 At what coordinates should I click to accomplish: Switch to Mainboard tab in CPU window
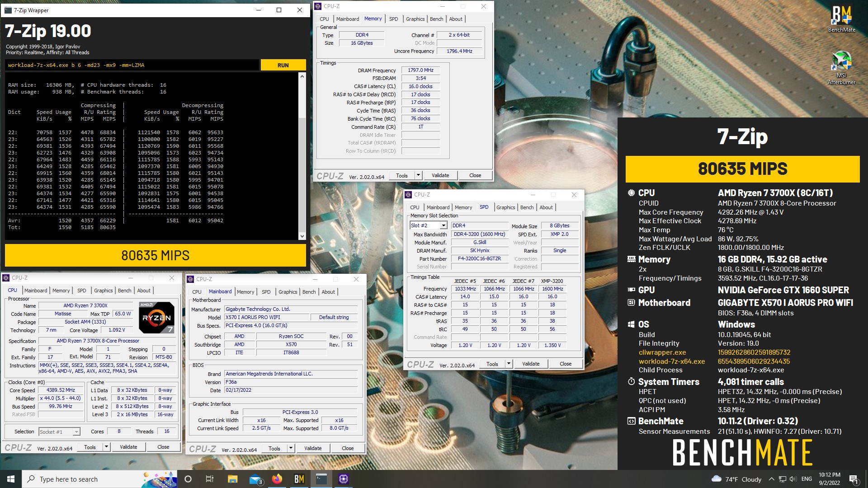pyautogui.click(x=36, y=291)
